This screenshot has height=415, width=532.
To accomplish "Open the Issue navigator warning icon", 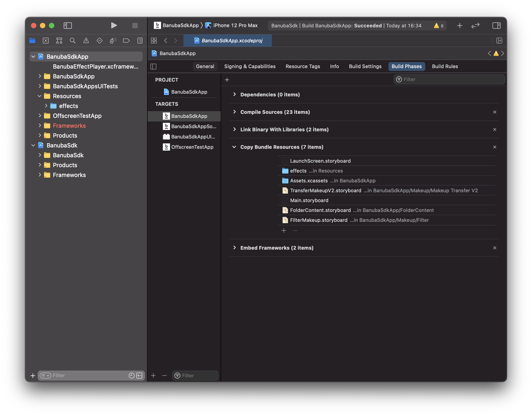I will point(86,41).
